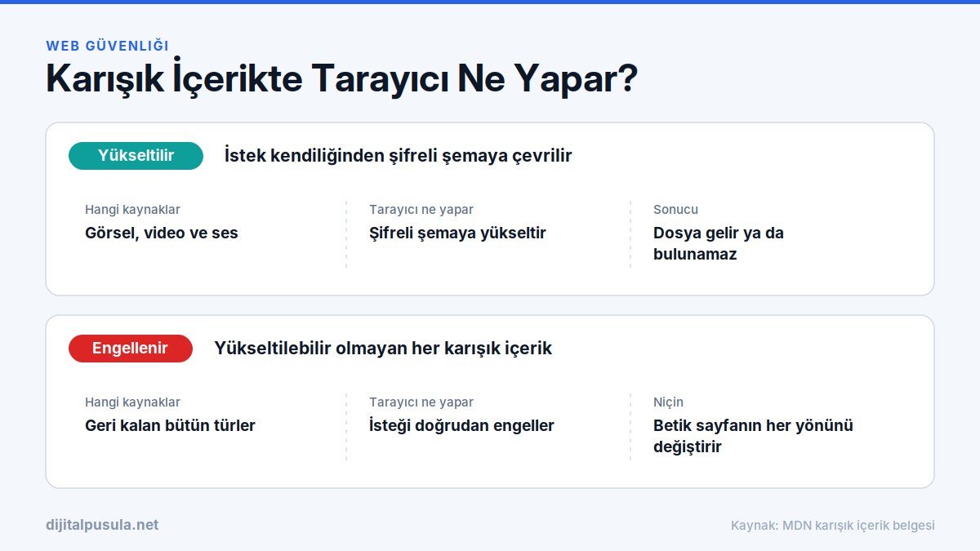The width and height of the screenshot is (980, 551).
Task: Click the Sonucu label
Action: click(x=675, y=210)
